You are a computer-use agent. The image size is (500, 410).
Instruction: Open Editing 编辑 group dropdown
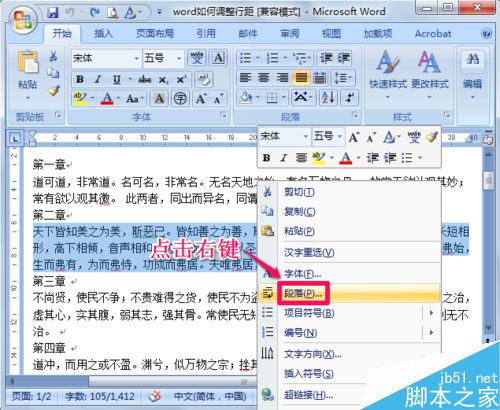(x=472, y=75)
